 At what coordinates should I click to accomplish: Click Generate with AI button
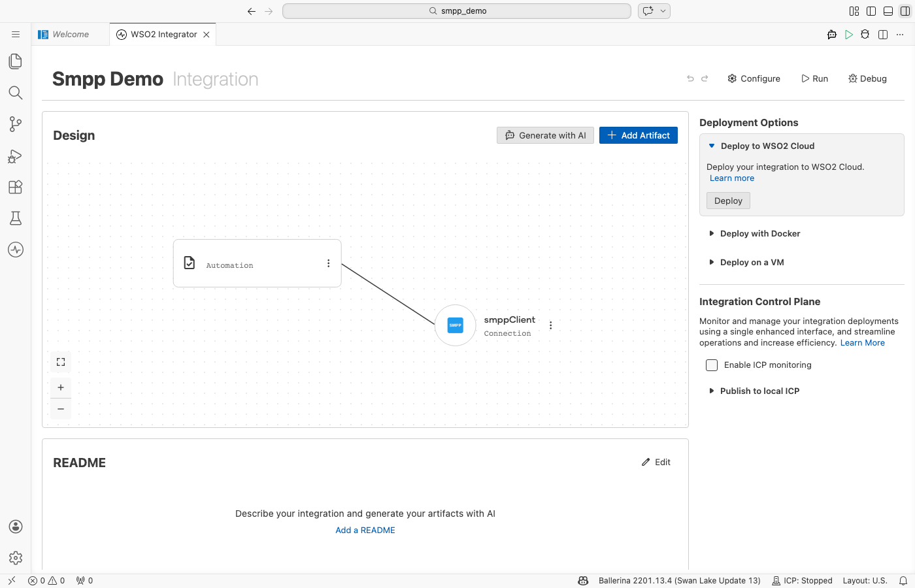pyautogui.click(x=546, y=135)
